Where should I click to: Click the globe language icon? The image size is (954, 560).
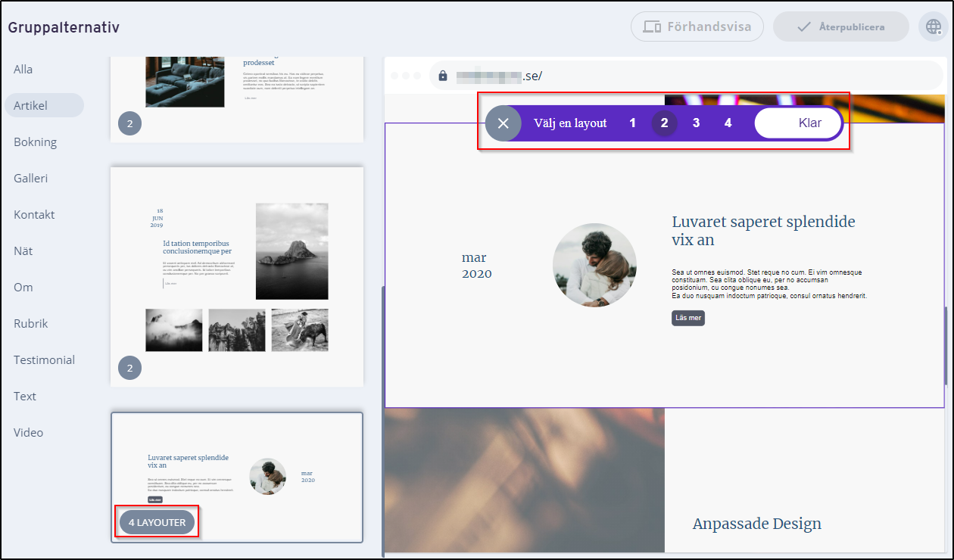933,26
